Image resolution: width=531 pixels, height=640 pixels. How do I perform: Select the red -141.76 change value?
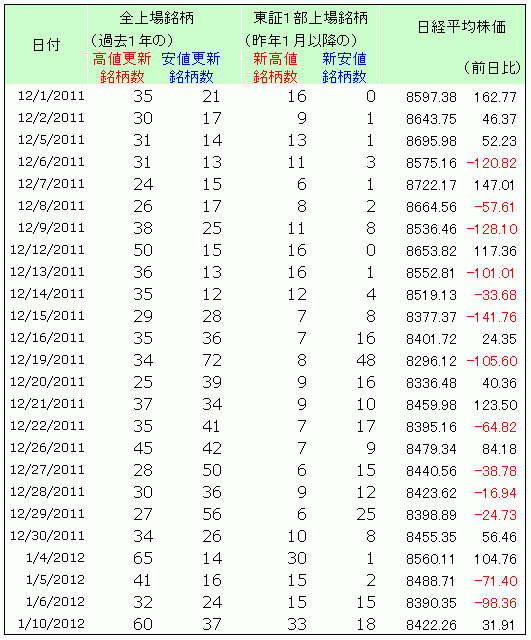[492, 317]
